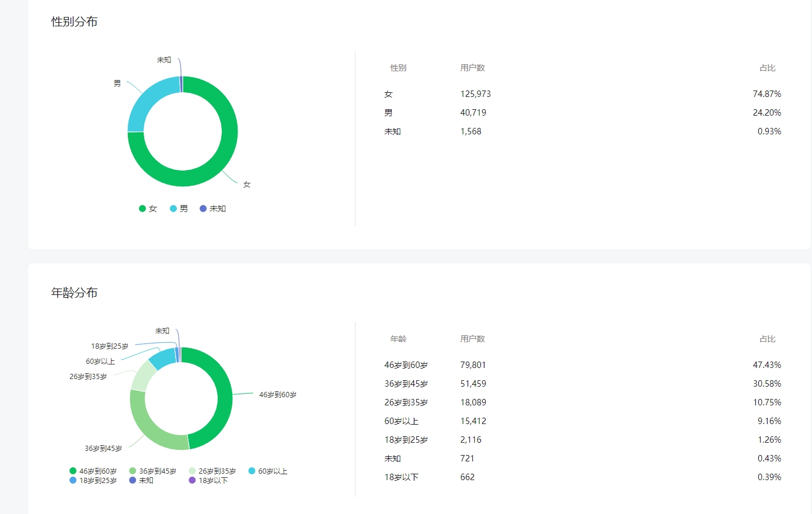The image size is (812, 514).
Task: Toggle 女 legend item in gender chart
Action: coord(148,209)
